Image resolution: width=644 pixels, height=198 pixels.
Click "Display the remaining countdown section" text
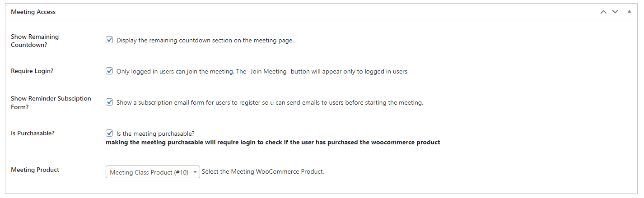click(x=205, y=40)
